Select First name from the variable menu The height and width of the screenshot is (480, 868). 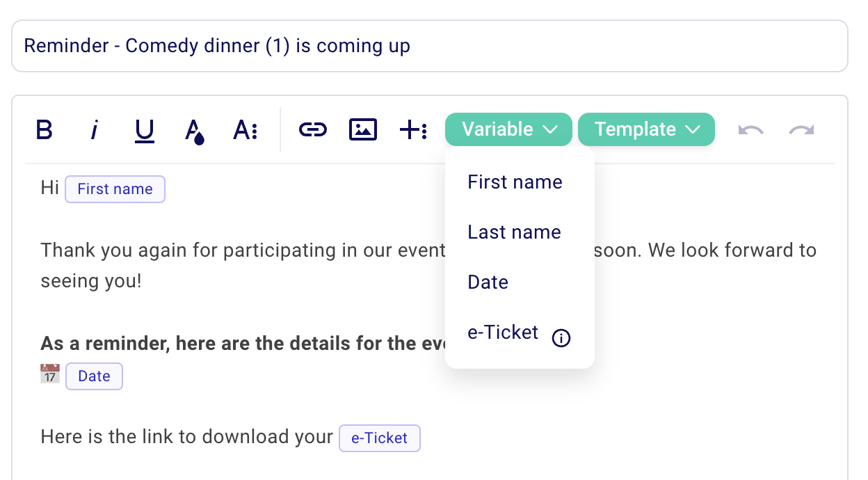coord(515,182)
